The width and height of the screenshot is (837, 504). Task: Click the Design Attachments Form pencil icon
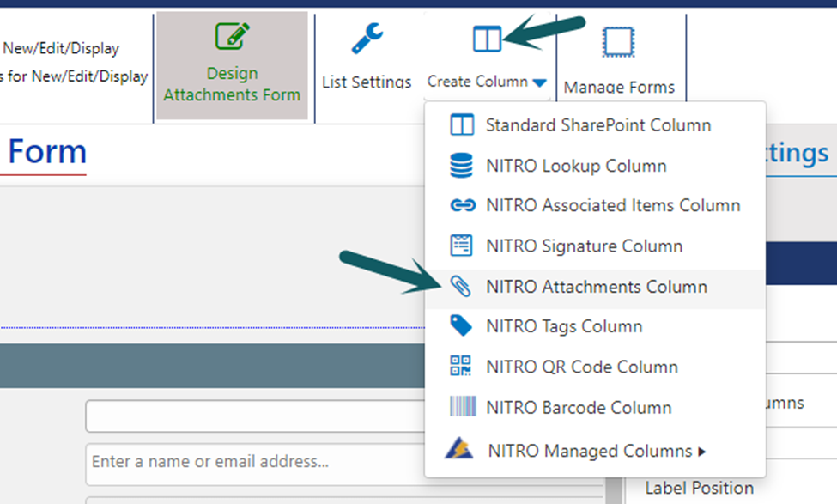232,37
